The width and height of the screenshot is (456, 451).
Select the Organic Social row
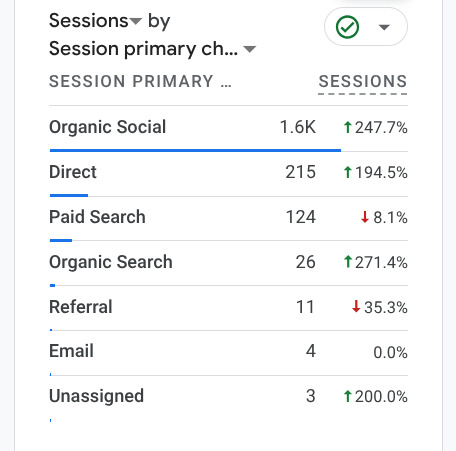click(x=228, y=128)
